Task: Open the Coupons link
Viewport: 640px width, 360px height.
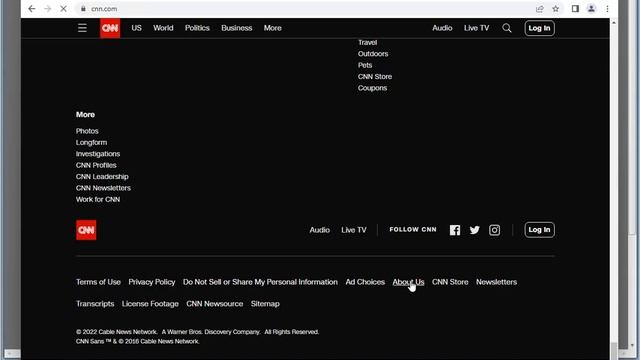Action: [372, 88]
